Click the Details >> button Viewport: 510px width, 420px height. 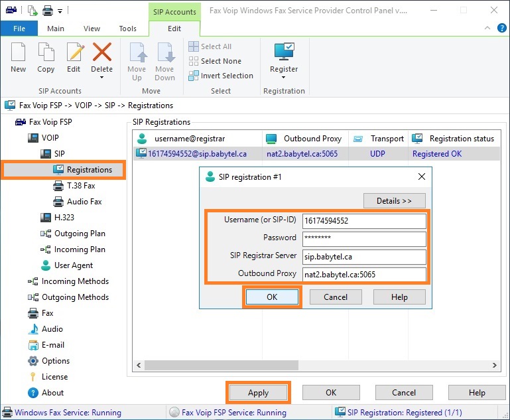pyautogui.click(x=394, y=201)
